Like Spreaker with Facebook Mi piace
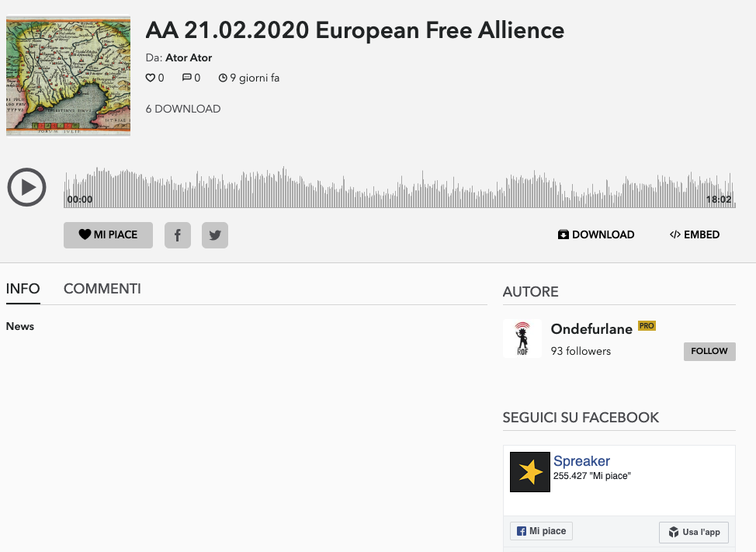The image size is (756, 552). (x=542, y=531)
